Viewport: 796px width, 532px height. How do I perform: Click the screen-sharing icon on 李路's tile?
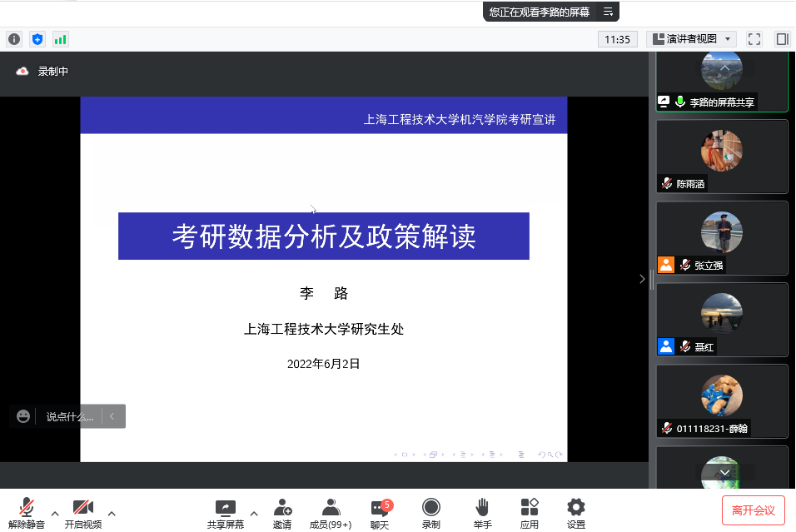click(664, 102)
